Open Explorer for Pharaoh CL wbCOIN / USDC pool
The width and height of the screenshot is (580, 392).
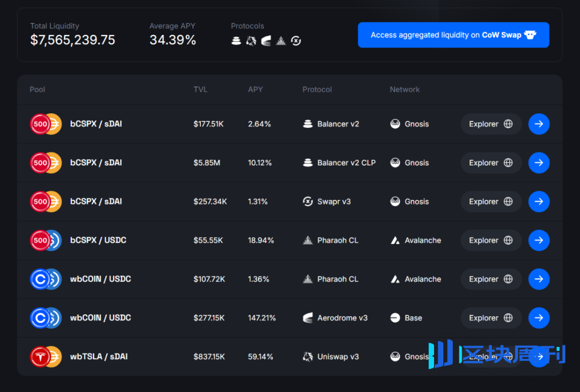pyautogui.click(x=491, y=279)
